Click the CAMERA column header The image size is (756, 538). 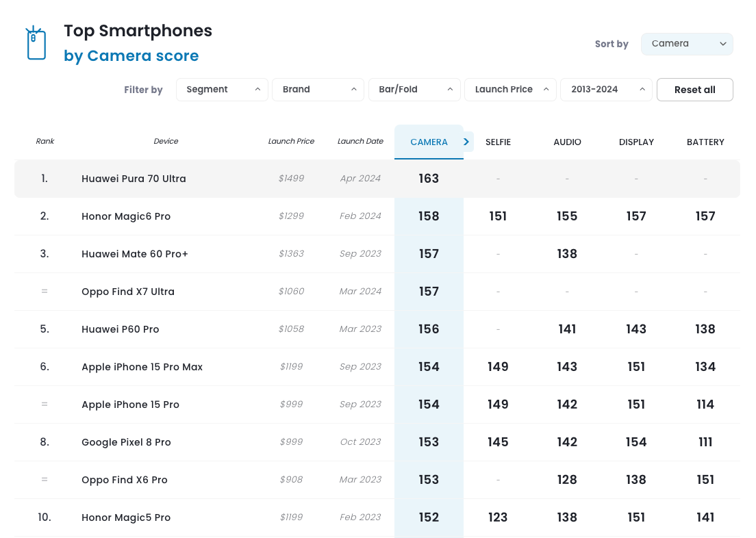[429, 142]
